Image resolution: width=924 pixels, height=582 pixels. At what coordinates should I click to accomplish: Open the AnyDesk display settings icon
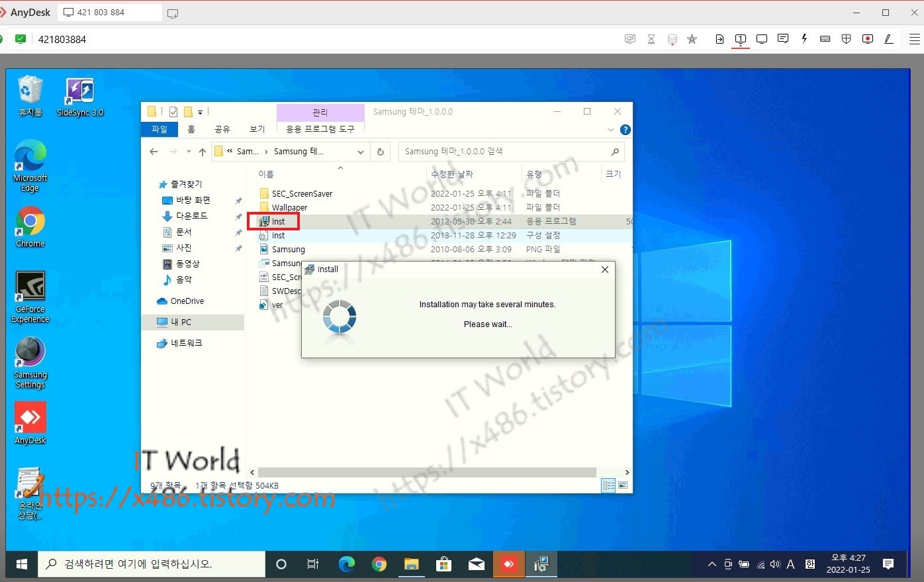click(762, 39)
